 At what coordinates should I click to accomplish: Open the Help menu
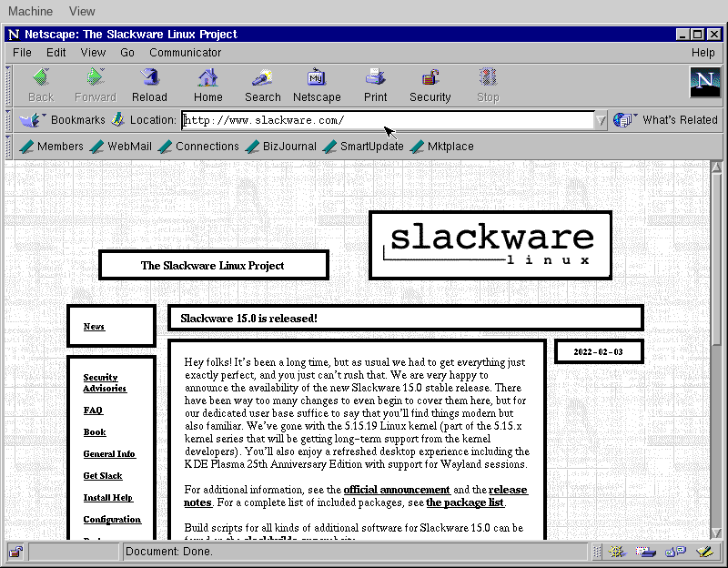[x=703, y=53]
